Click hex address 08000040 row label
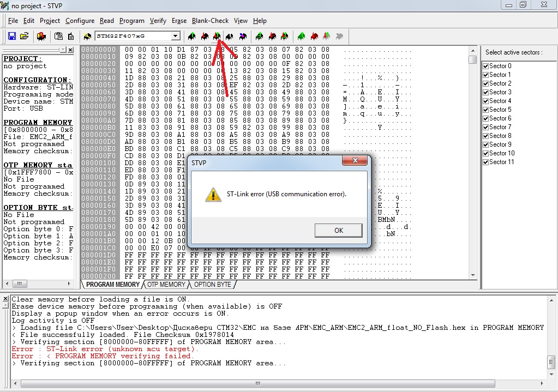Image resolution: width=558 pixels, height=392 pixels. coord(99,78)
